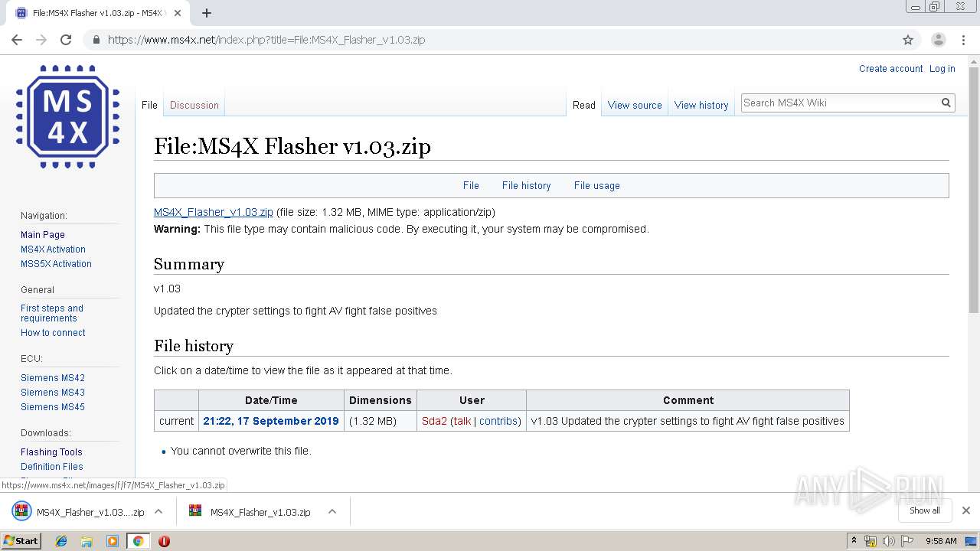
Task: Click the Create account link
Action: (891, 68)
